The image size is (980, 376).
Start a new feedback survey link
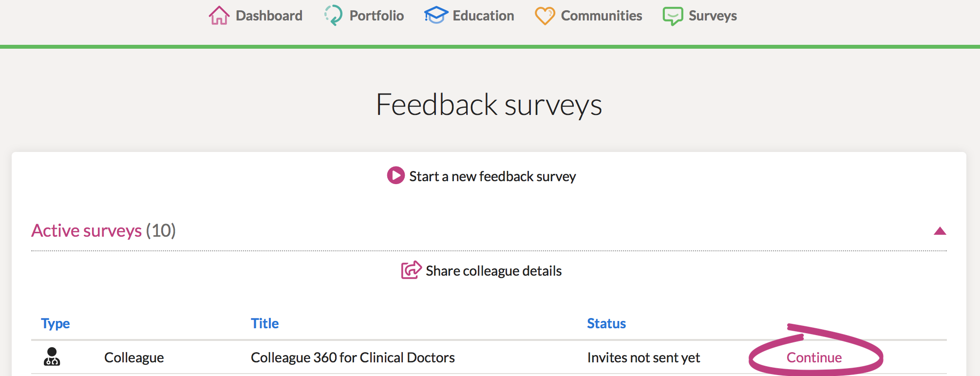pyautogui.click(x=492, y=176)
